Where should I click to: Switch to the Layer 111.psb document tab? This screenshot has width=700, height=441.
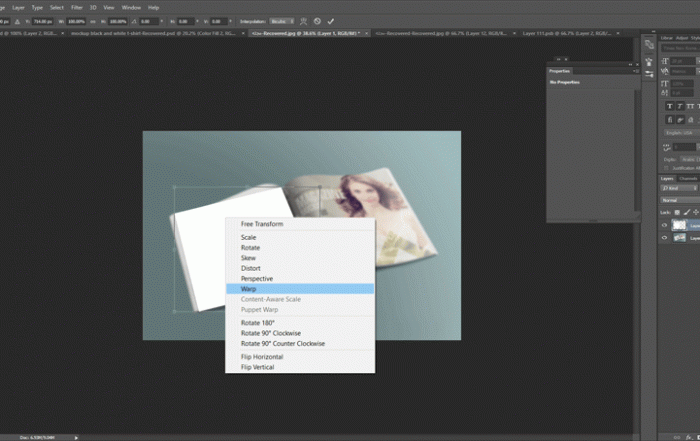567,33
